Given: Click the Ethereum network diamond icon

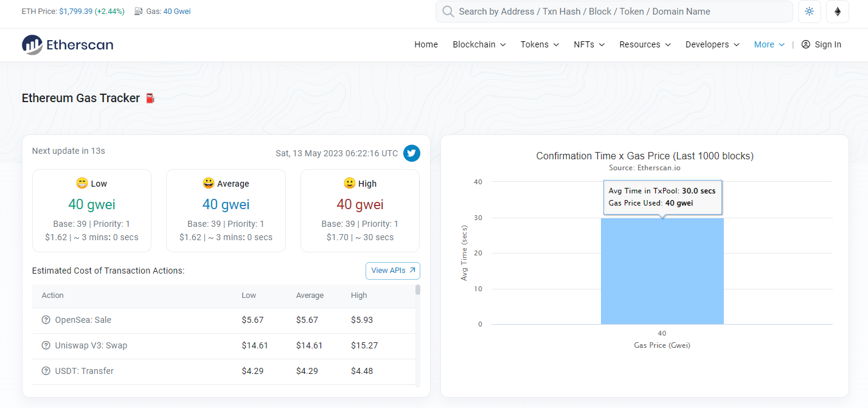Looking at the screenshot, I should pyautogui.click(x=838, y=12).
